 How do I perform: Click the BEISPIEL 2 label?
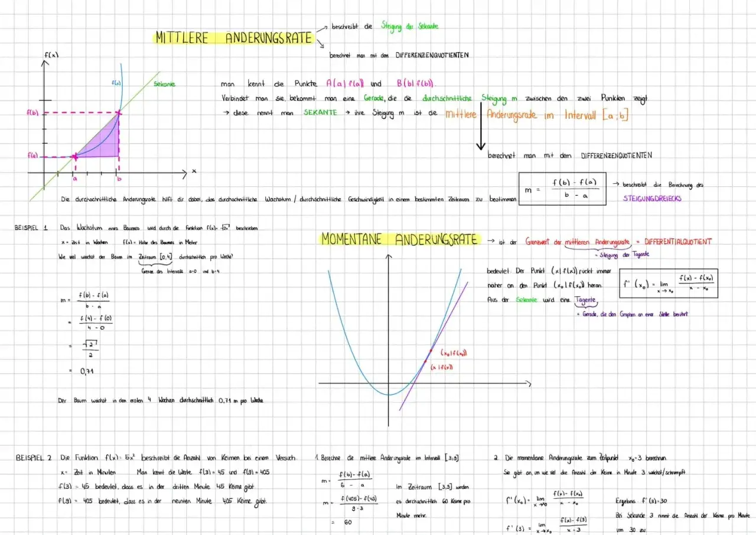click(x=34, y=458)
